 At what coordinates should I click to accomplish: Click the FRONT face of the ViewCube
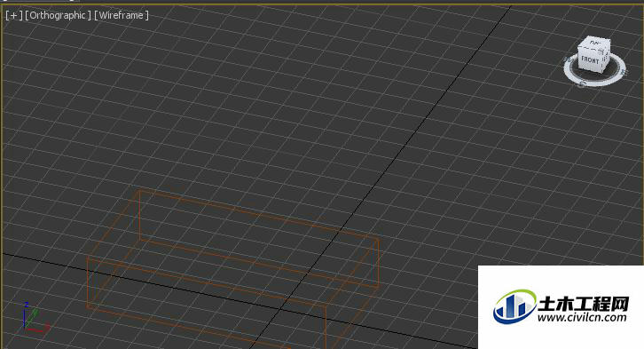click(590, 60)
